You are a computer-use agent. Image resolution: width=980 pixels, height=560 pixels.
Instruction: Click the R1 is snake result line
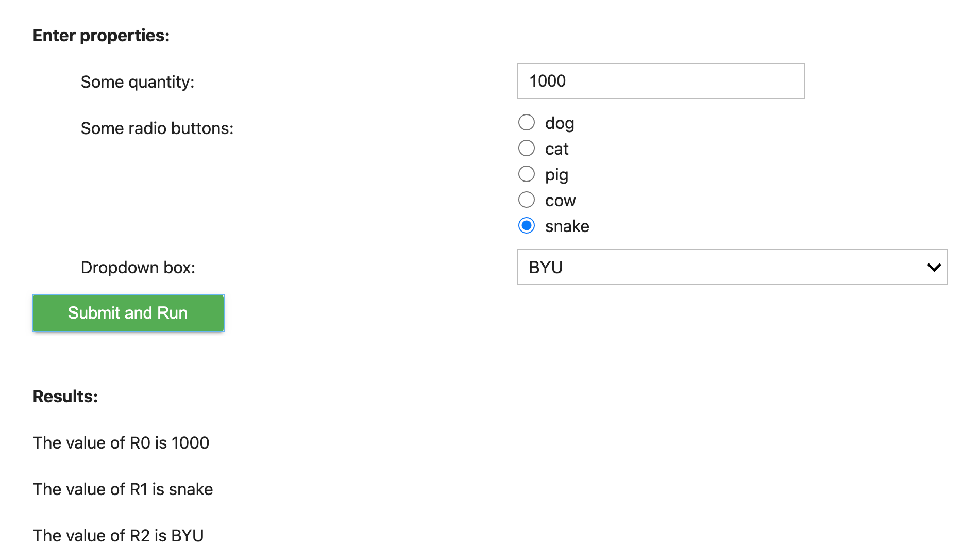click(123, 489)
